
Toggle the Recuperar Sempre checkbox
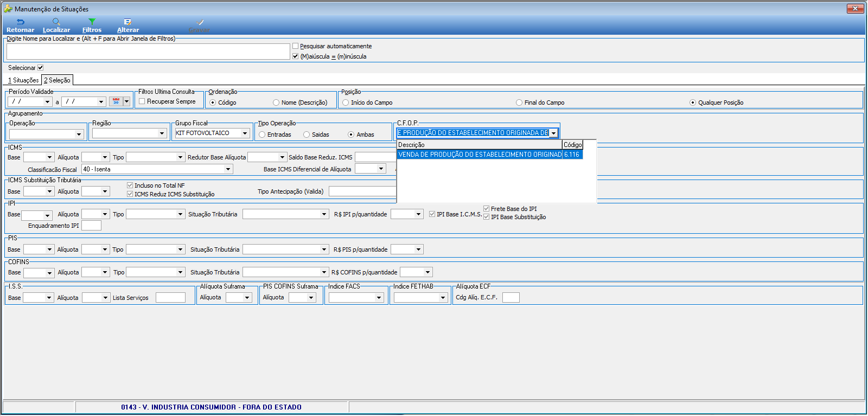142,101
